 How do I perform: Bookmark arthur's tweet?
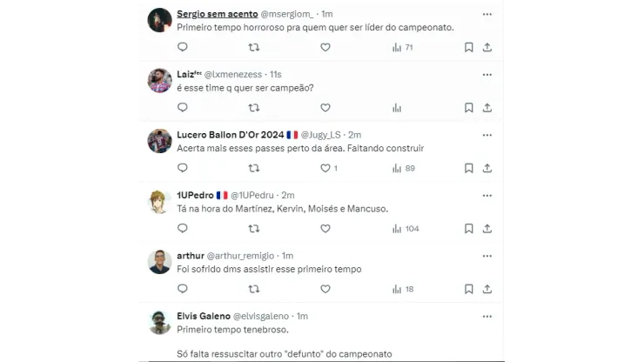click(468, 289)
